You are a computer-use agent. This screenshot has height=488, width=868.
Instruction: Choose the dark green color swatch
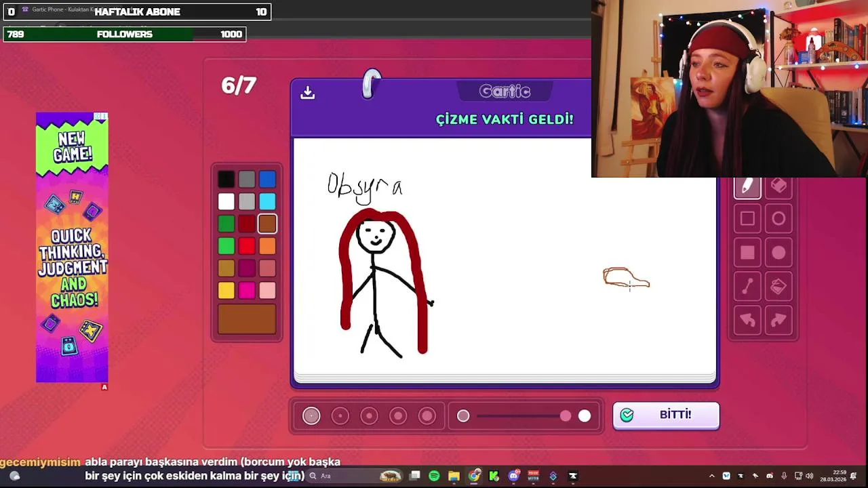pos(226,224)
